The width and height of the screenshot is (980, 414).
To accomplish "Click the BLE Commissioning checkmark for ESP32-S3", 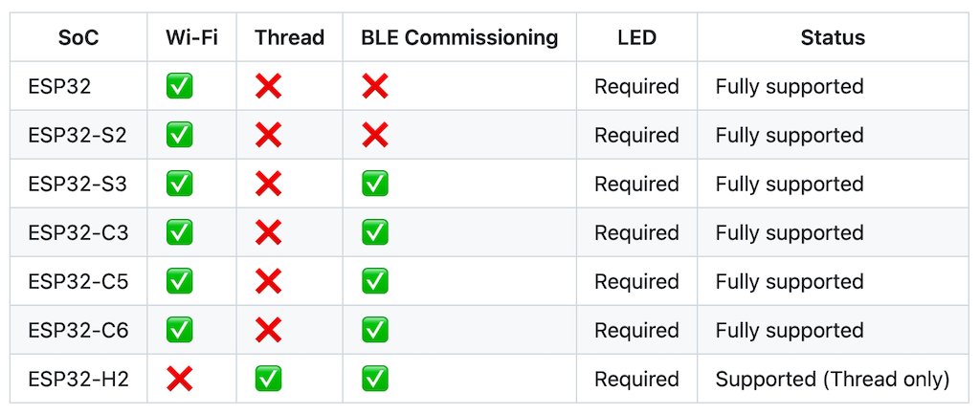I will tap(374, 185).
